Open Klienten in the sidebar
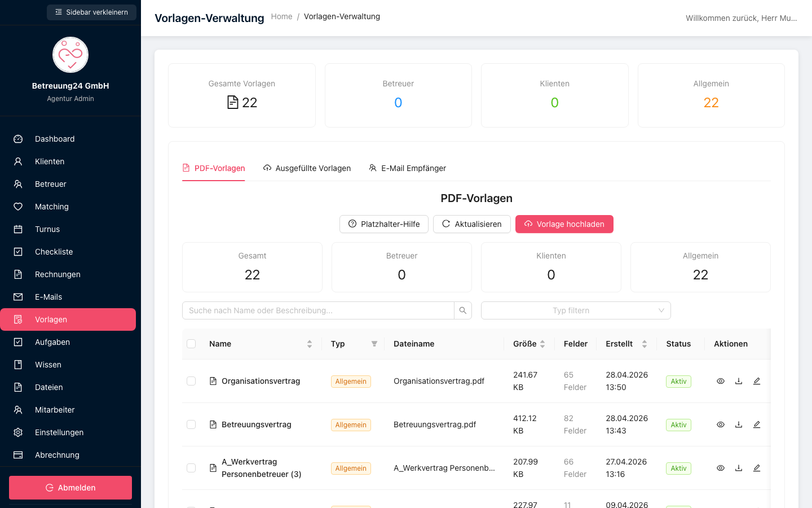This screenshot has width=812, height=508. tap(68, 161)
